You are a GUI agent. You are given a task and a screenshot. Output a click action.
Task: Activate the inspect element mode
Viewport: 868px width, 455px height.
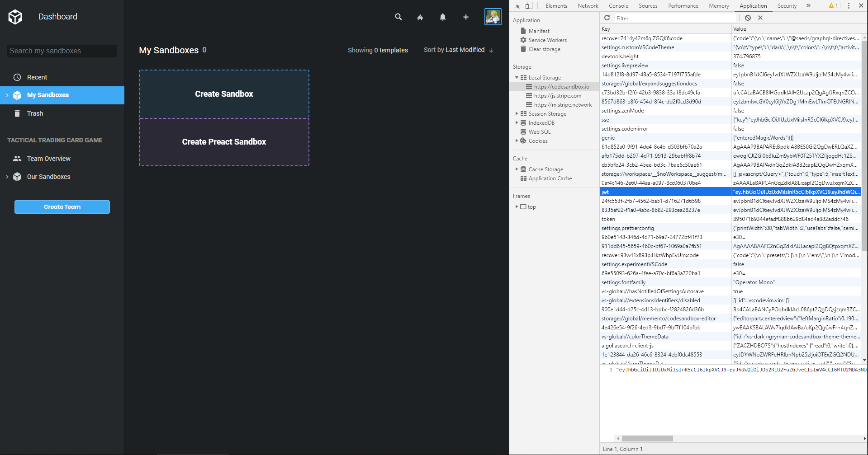pyautogui.click(x=516, y=5)
